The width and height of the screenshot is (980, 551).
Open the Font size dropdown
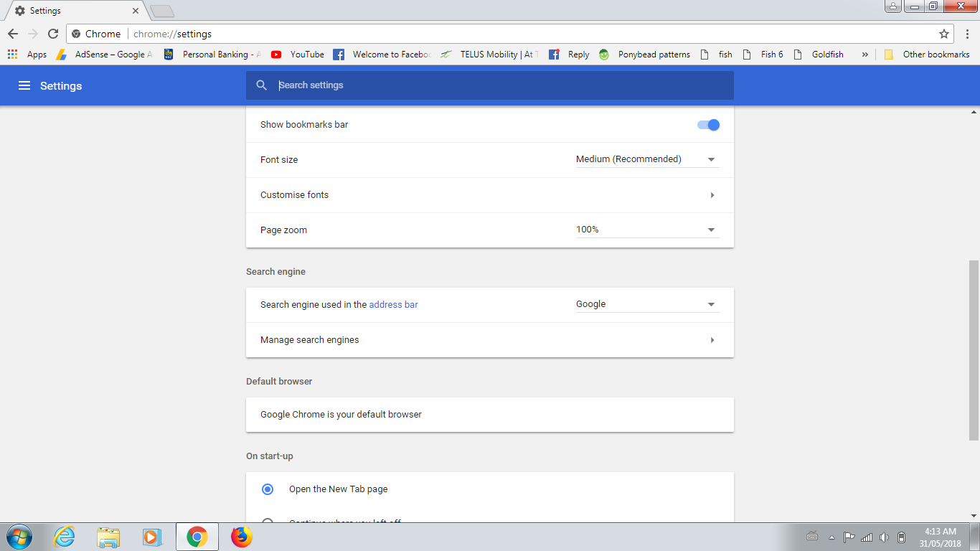pyautogui.click(x=647, y=159)
